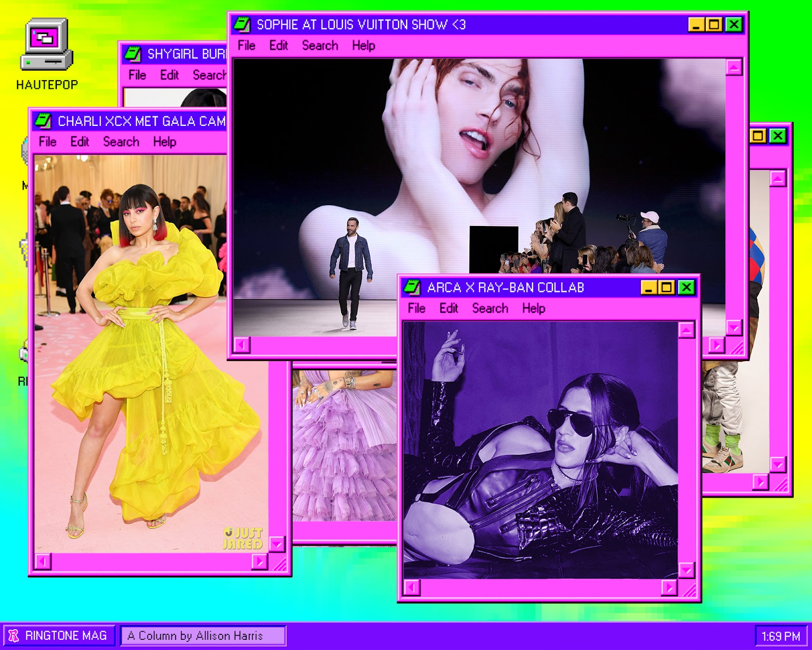Click the lilac tulle dress photo in the middle window
This screenshot has height=650, width=812.
[345, 446]
